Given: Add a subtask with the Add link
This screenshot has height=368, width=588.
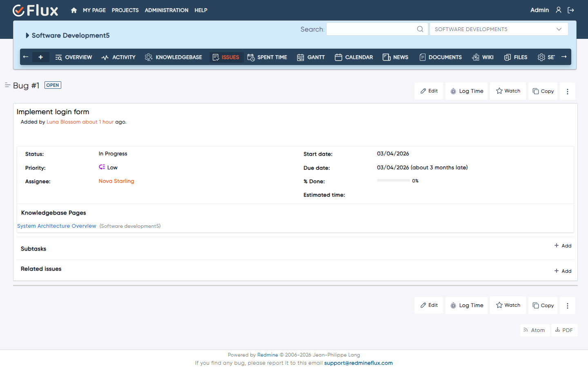Looking at the screenshot, I should click(563, 246).
